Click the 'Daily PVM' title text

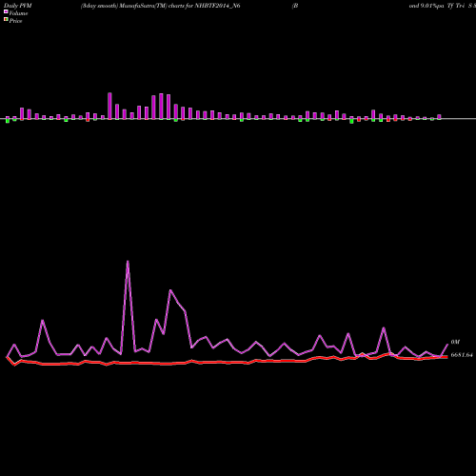18,6
